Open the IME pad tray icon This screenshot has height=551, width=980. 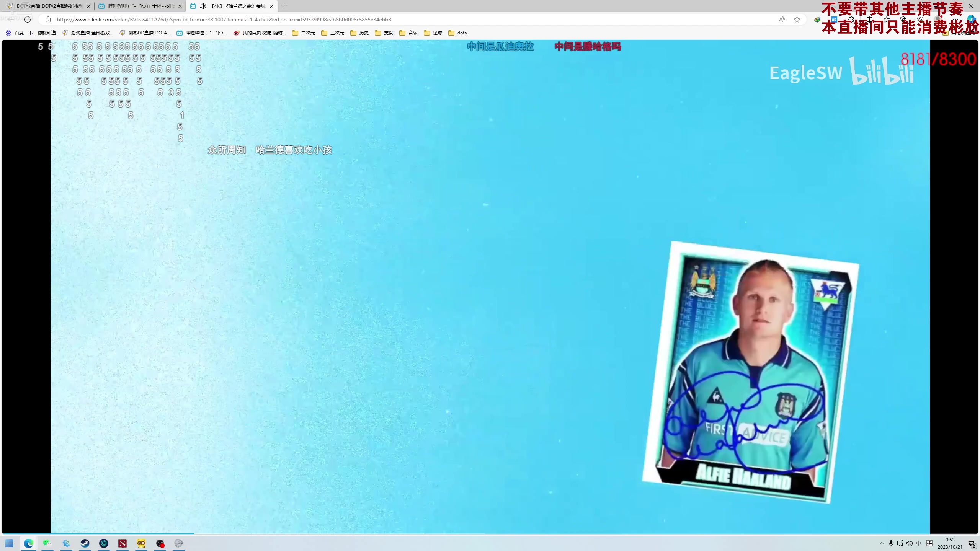(929, 543)
